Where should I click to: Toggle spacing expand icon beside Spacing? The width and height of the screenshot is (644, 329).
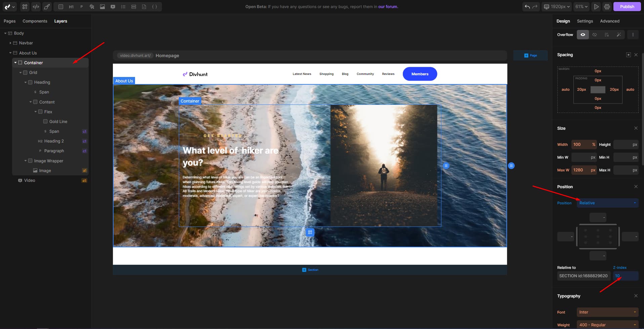pyautogui.click(x=628, y=55)
